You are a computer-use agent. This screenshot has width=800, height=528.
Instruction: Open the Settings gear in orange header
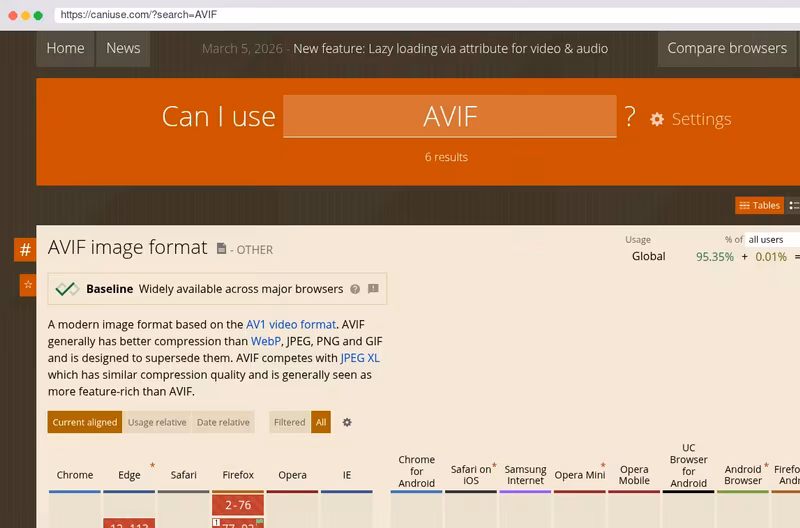657,119
